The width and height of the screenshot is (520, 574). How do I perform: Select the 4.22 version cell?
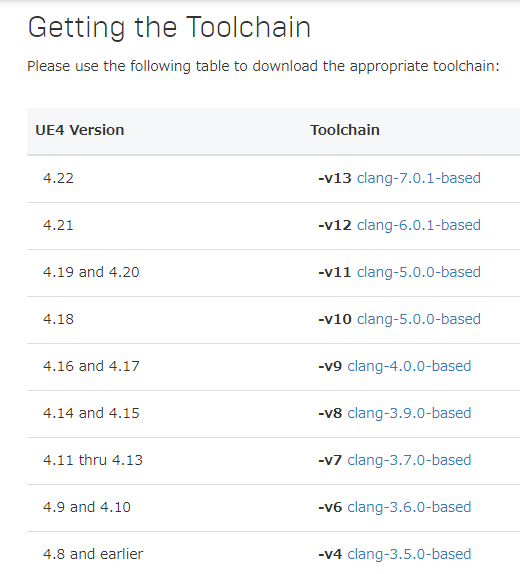click(x=58, y=178)
